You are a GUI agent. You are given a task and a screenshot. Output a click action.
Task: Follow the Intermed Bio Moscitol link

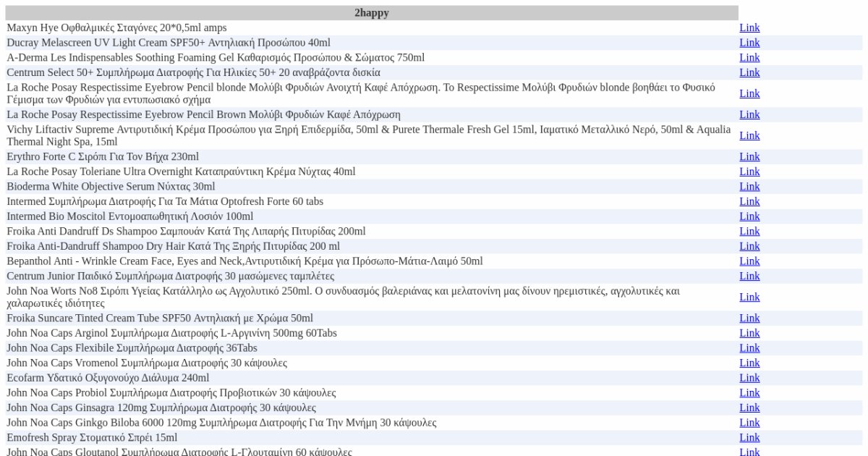coord(749,216)
